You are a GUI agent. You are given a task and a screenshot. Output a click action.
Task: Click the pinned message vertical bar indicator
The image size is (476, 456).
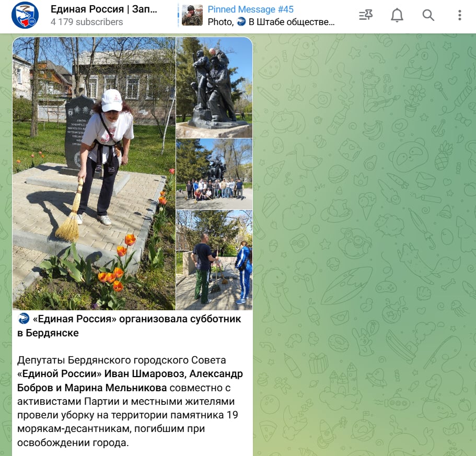point(178,15)
